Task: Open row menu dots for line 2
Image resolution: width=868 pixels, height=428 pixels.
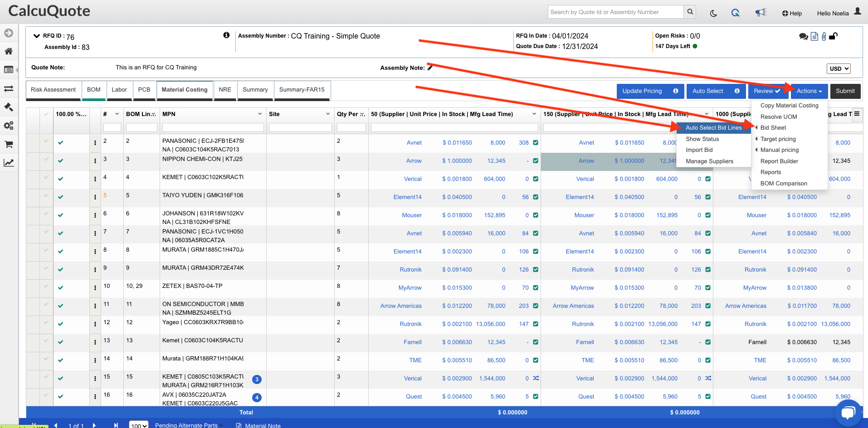Action: 95,142
